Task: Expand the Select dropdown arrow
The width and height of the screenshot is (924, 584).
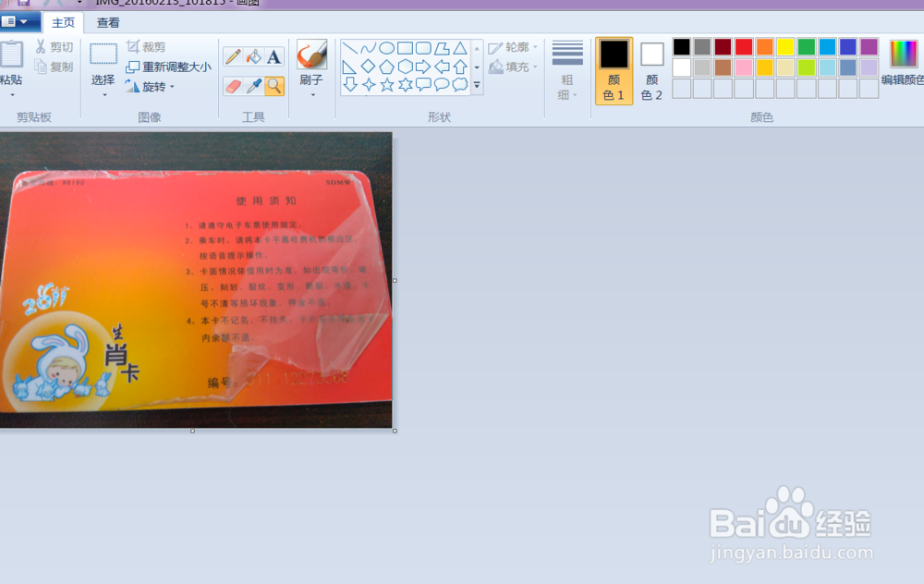Action: [x=104, y=95]
